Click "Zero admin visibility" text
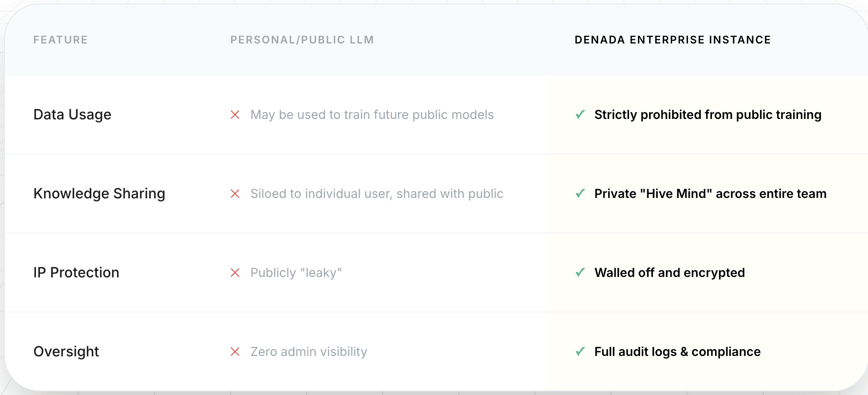Viewport: 868px width, 395px height. [309, 352]
